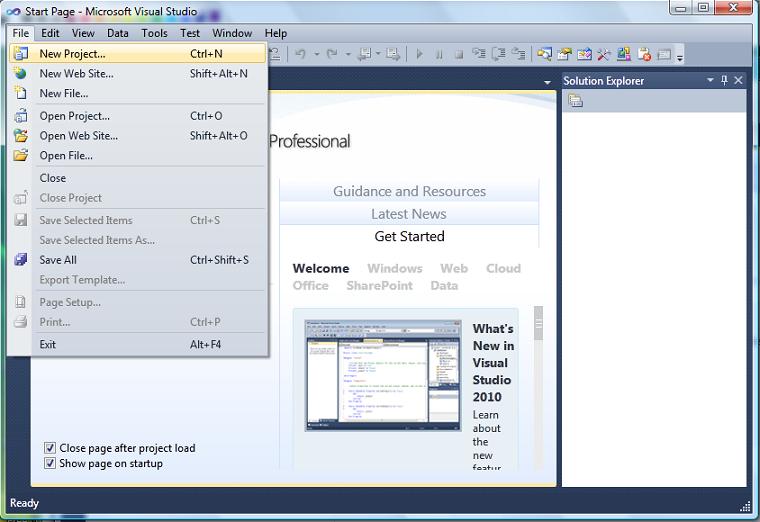This screenshot has height=522, width=760.
Task: Open the Undo history dropdown arrow
Action: tap(317, 54)
